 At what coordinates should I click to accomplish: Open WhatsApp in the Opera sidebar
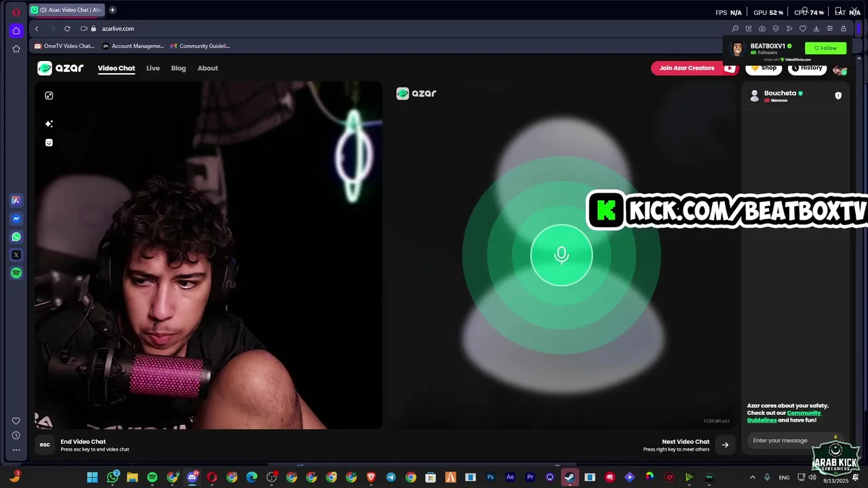click(x=16, y=237)
